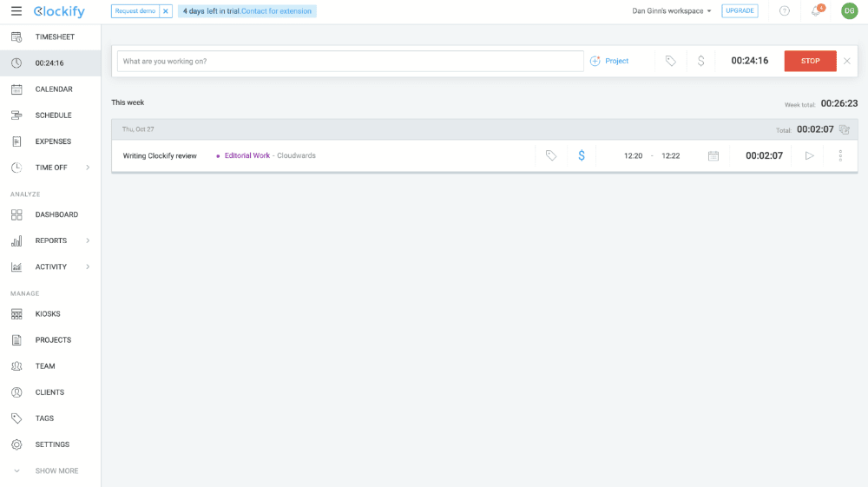Open Clients page
This screenshot has height=487, width=868.
(x=50, y=392)
